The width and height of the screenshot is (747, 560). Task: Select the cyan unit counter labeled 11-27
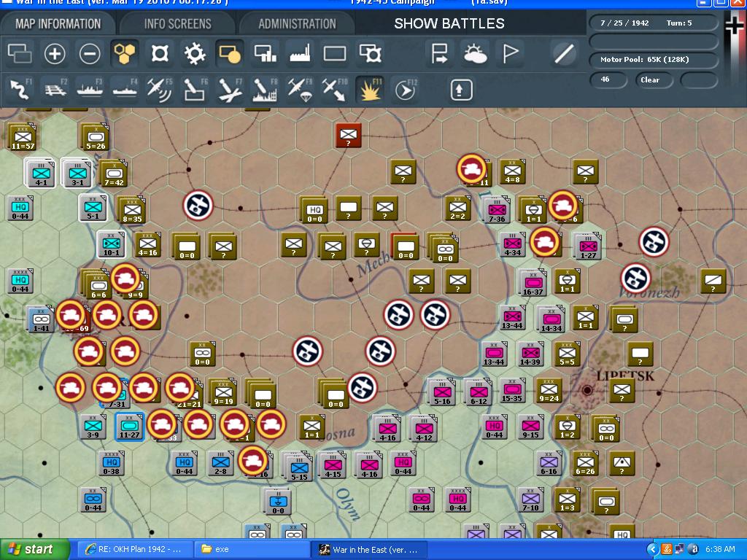pos(130,427)
